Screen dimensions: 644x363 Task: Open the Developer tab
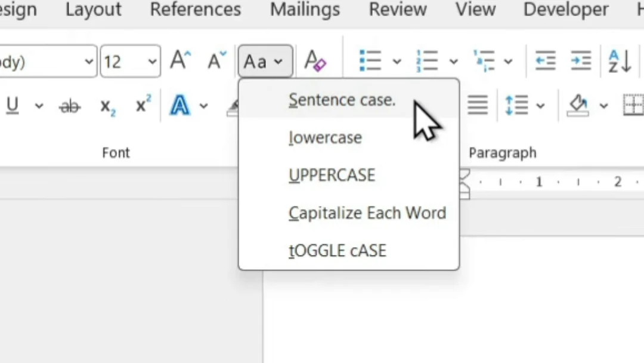tap(566, 10)
